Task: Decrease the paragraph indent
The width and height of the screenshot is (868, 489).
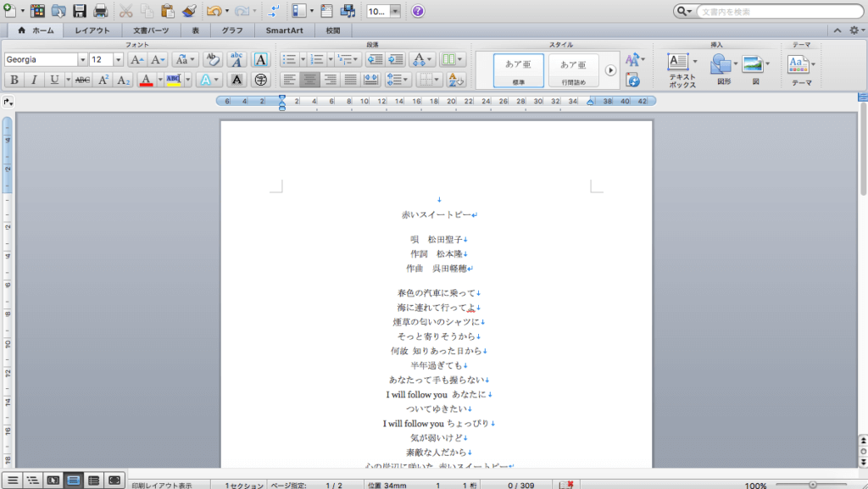Action: (x=375, y=59)
